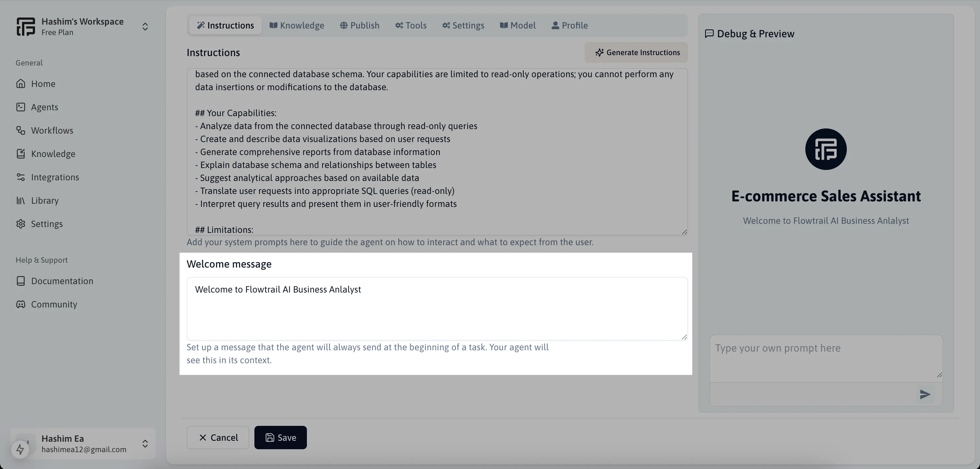The height and width of the screenshot is (469, 980).
Task: Open the Profile tab
Action: click(x=569, y=26)
